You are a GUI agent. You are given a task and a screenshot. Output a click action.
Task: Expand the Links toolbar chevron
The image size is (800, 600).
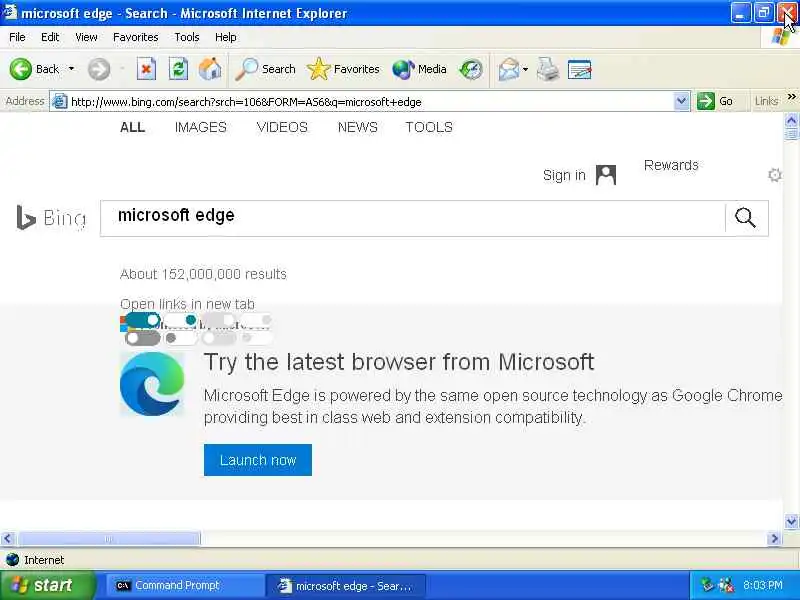[x=791, y=97]
